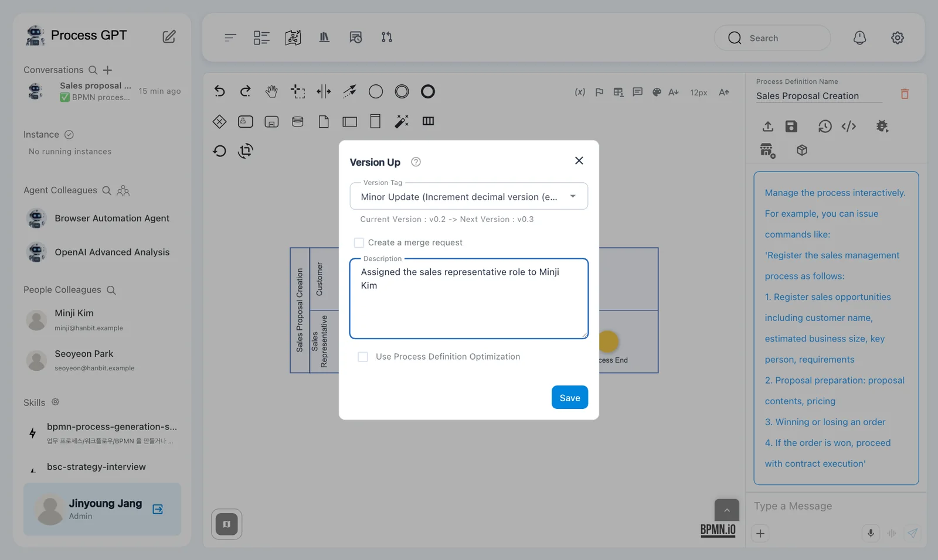Image resolution: width=938 pixels, height=560 pixels.
Task: Add attachment plus button in chat
Action: pyautogui.click(x=760, y=534)
